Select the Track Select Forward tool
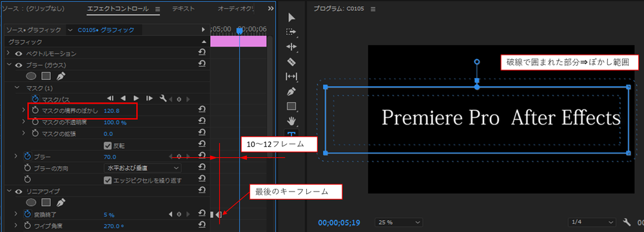Screen dimensions: 644x232 click(291, 32)
